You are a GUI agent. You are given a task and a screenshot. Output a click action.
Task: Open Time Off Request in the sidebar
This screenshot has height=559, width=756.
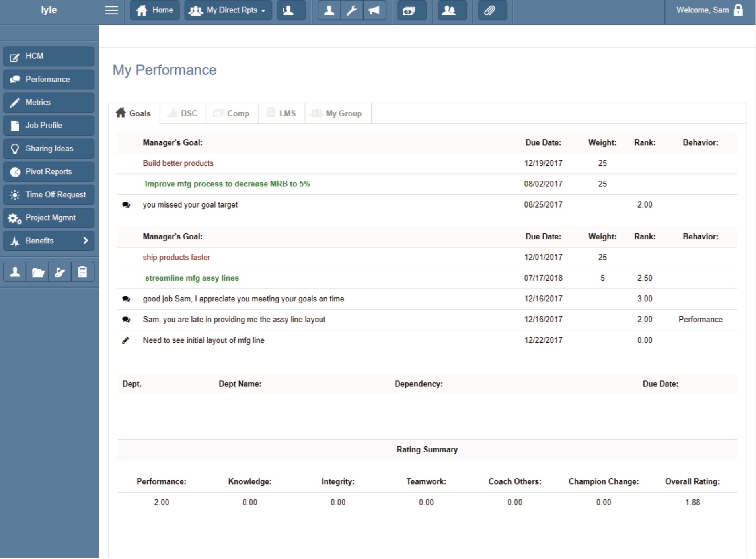[49, 195]
